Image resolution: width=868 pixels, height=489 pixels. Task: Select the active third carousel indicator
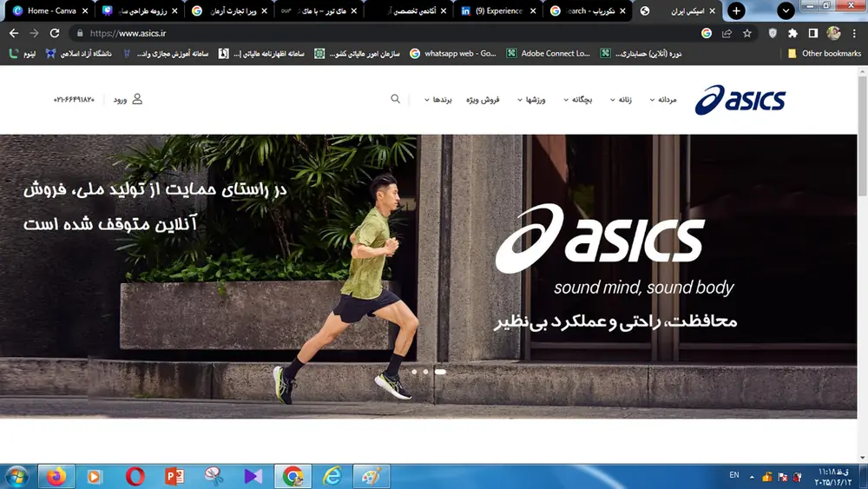click(440, 372)
